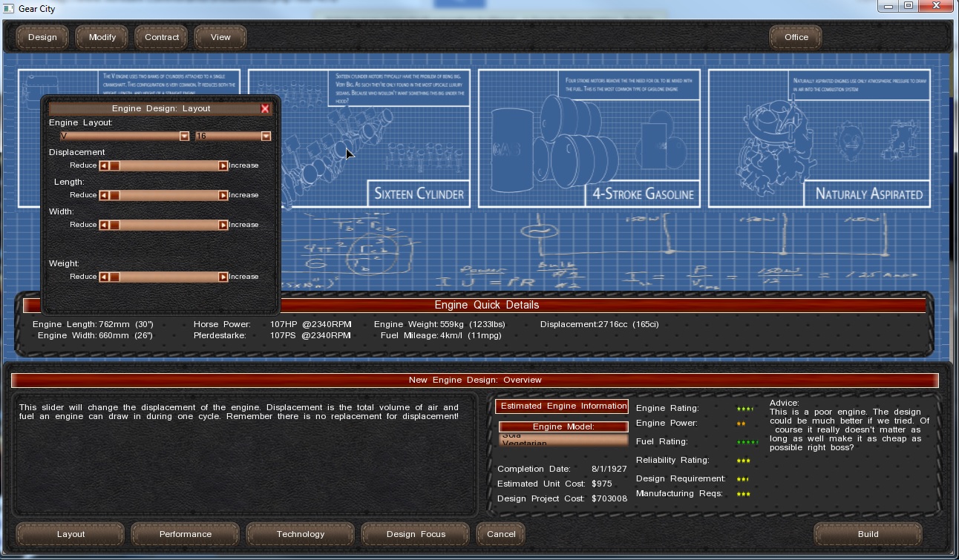Viewport: 959px width, 560px height.
Task: Go to the Office
Action: (x=796, y=37)
